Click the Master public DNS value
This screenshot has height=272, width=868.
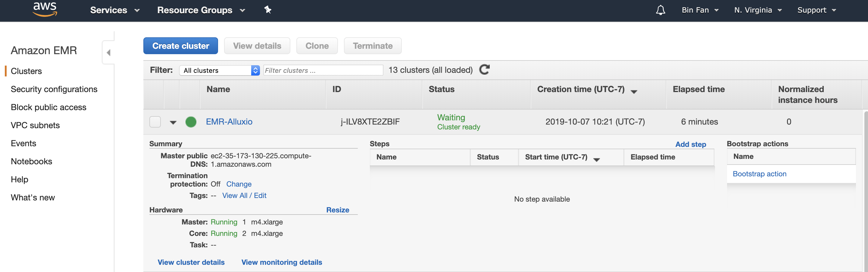261,160
